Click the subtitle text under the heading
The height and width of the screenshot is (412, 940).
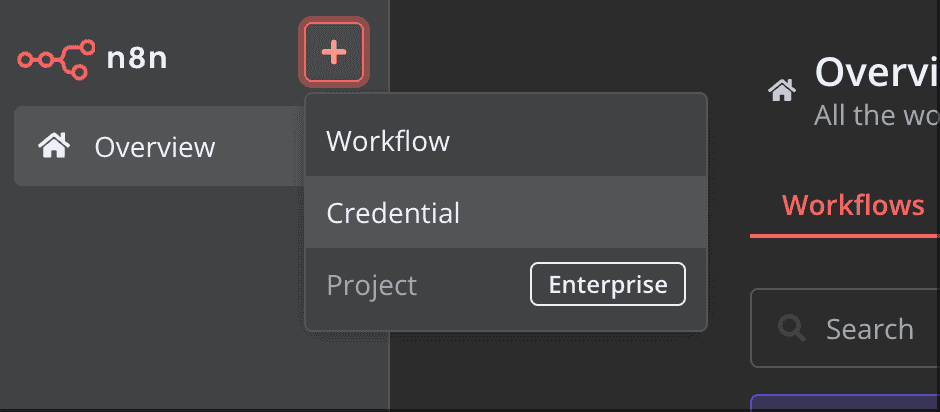[877, 115]
